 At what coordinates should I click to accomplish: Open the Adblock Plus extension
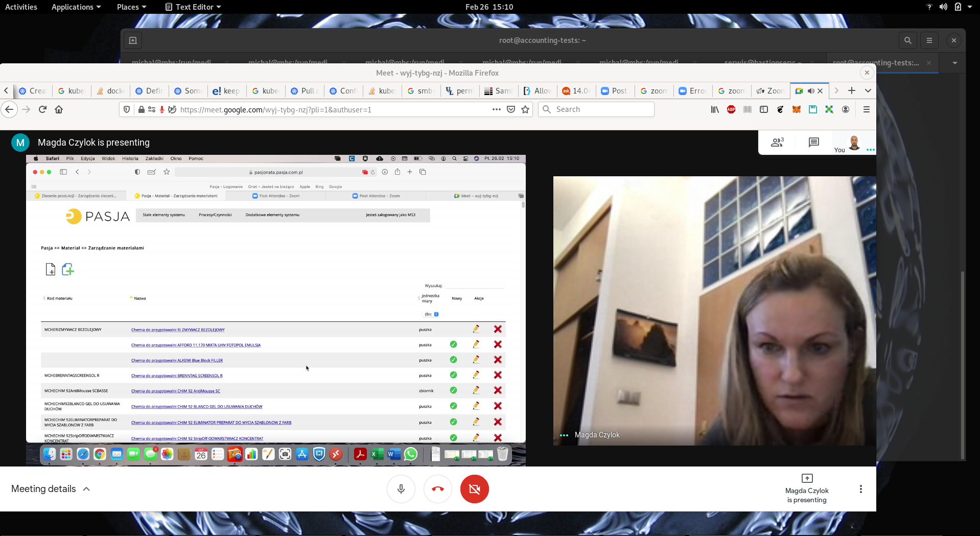[x=731, y=109]
